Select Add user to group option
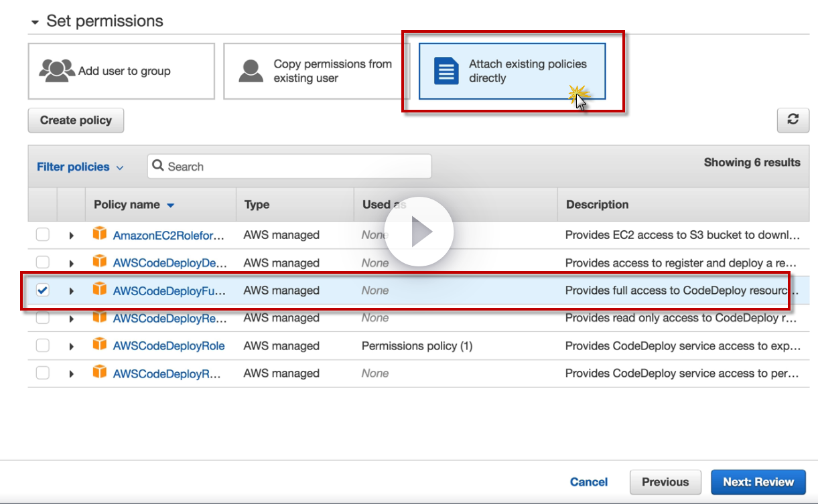This screenshot has width=818, height=504. 121,71
